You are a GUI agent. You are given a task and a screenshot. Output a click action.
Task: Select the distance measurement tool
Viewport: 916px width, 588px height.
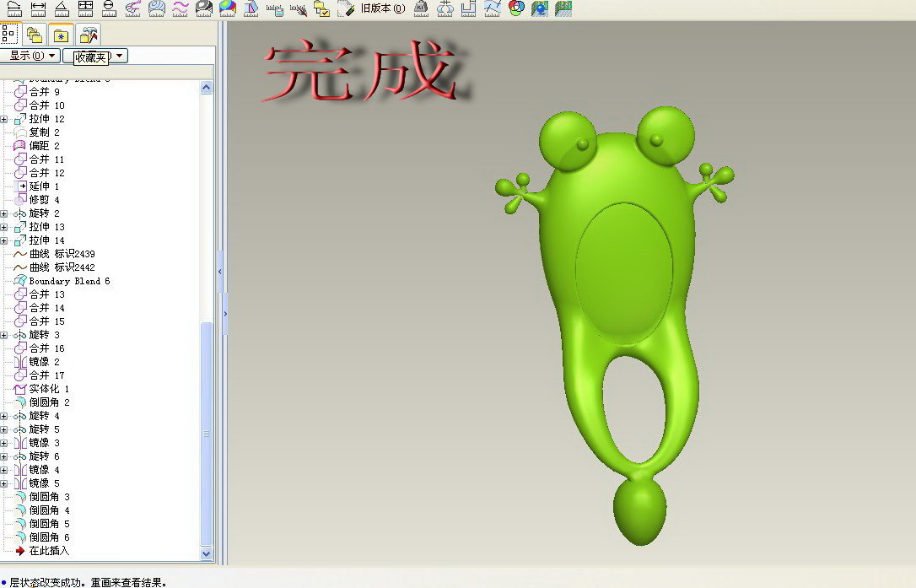[14, 8]
